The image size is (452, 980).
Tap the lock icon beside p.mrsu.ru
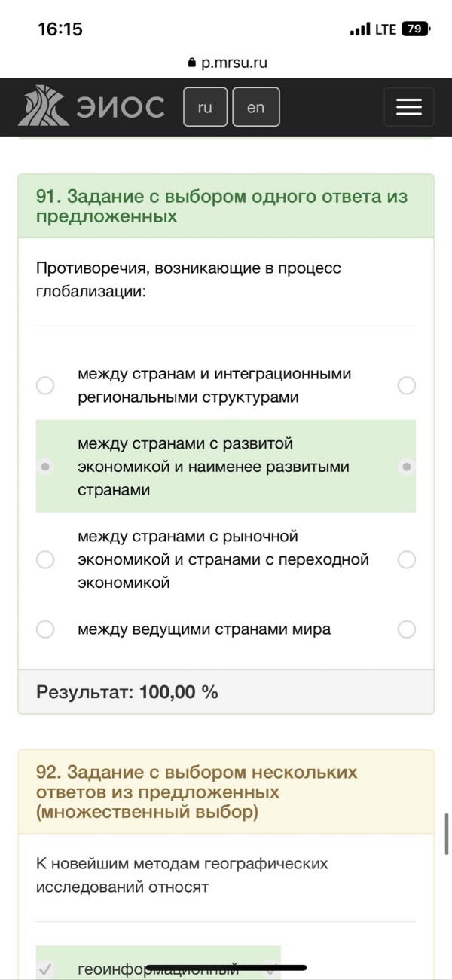[191, 63]
